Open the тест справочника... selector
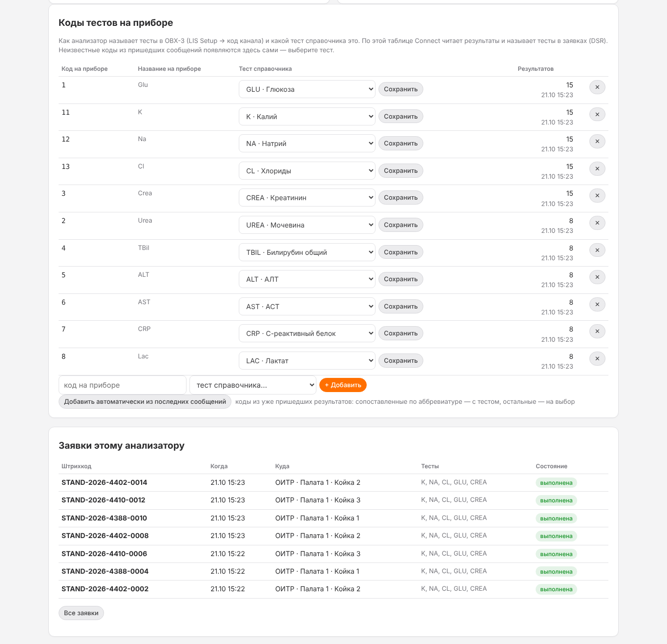 (253, 385)
